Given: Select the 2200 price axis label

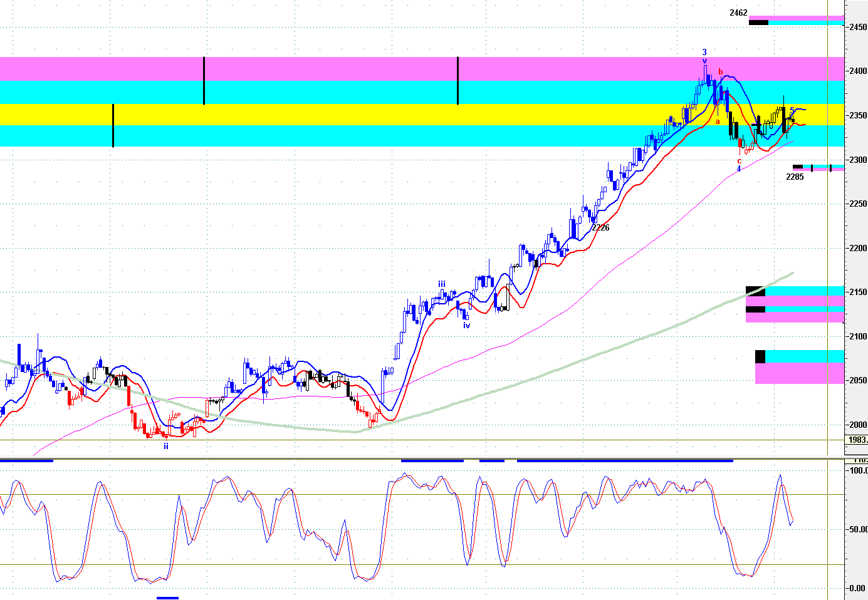Looking at the screenshot, I should [x=858, y=248].
